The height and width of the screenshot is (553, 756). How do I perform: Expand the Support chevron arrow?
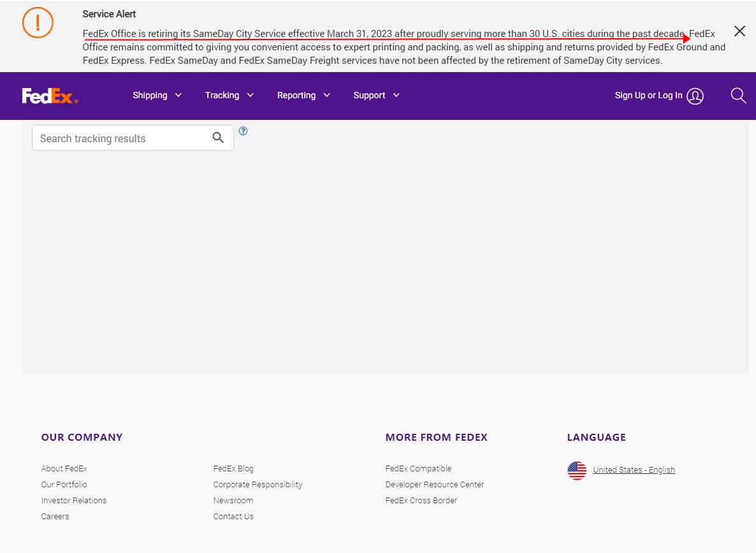pyautogui.click(x=396, y=95)
